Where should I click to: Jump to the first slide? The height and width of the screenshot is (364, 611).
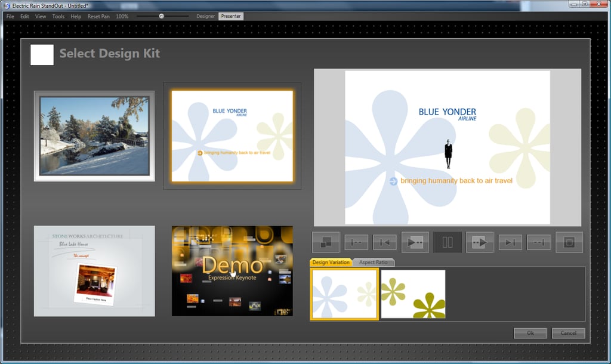(356, 242)
